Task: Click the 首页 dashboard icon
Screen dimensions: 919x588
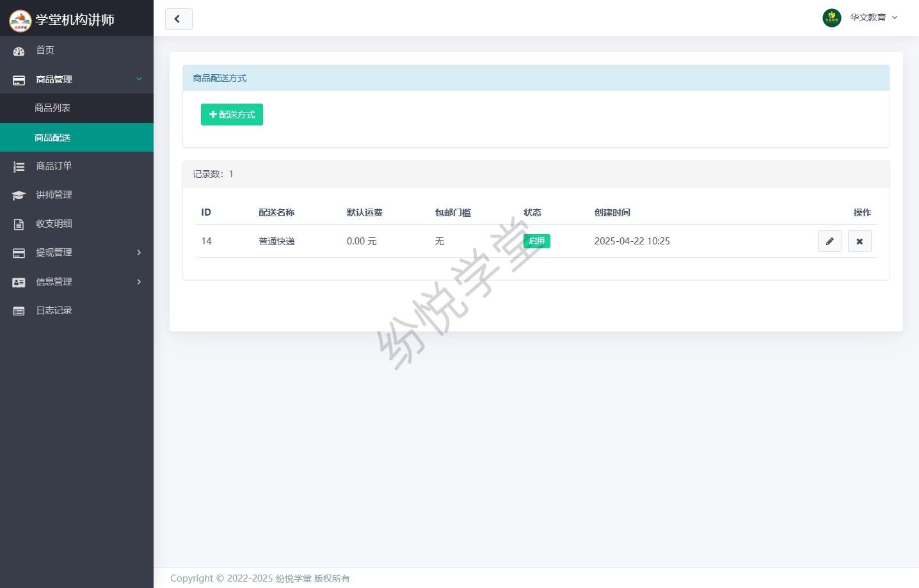Action: pos(19,51)
